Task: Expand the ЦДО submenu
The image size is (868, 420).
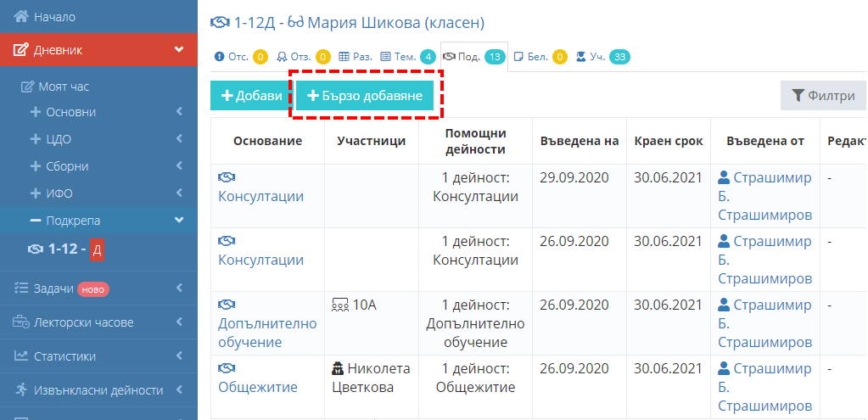Action: [x=107, y=139]
